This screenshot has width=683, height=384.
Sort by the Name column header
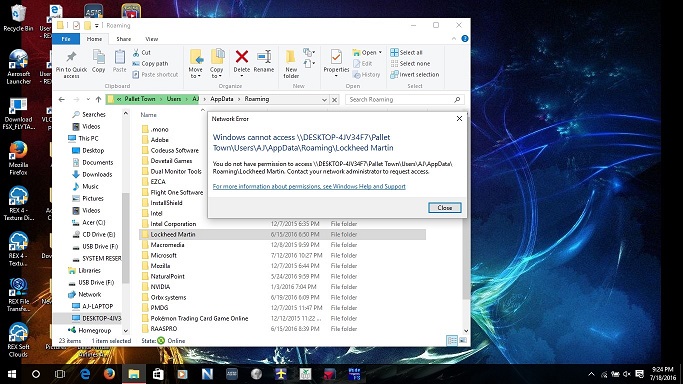coord(148,115)
